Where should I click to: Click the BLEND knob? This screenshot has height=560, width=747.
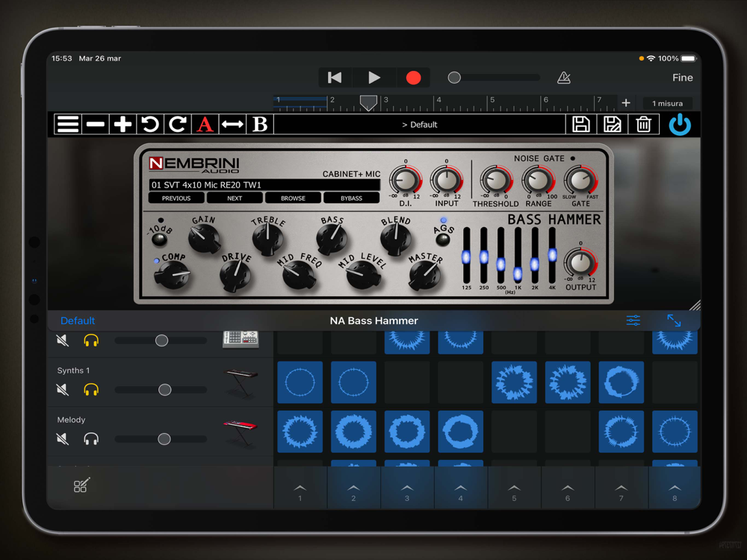click(x=395, y=239)
